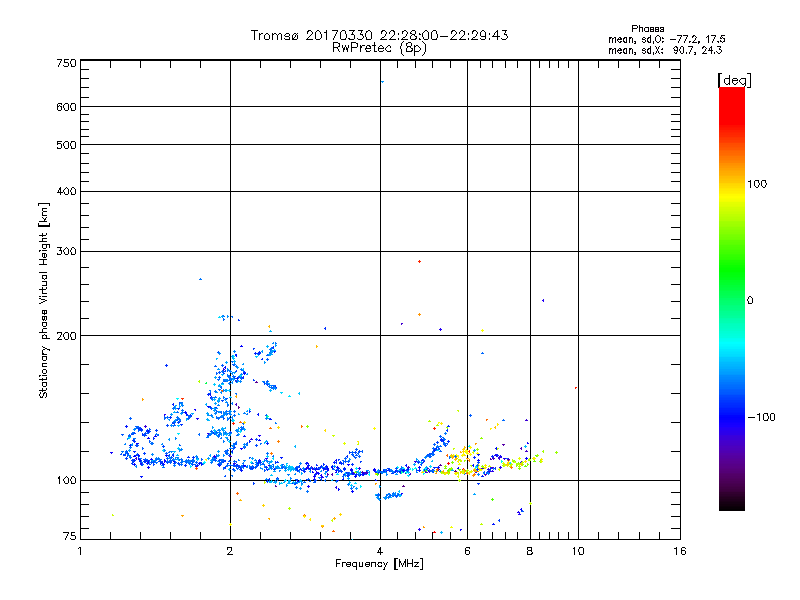This screenshot has width=800, height=600.
Task: Click the '-100' colorbar tick label
Action: point(761,417)
